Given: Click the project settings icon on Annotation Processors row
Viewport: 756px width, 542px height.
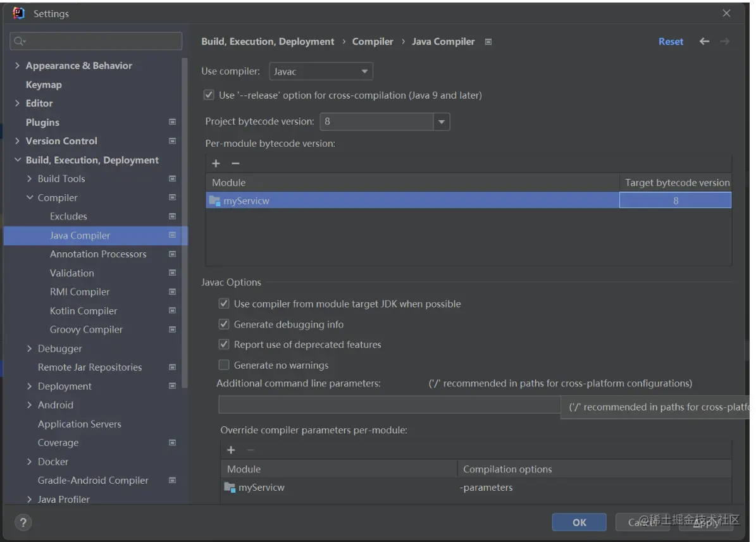Looking at the screenshot, I should pyautogui.click(x=172, y=254).
